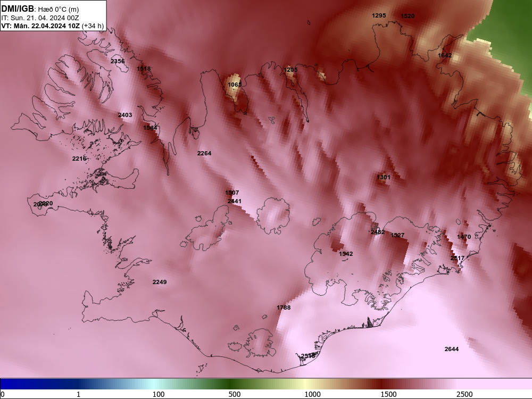Click the 1000 tick on color scale
Viewport: 532px width, 399px height.
click(x=312, y=394)
